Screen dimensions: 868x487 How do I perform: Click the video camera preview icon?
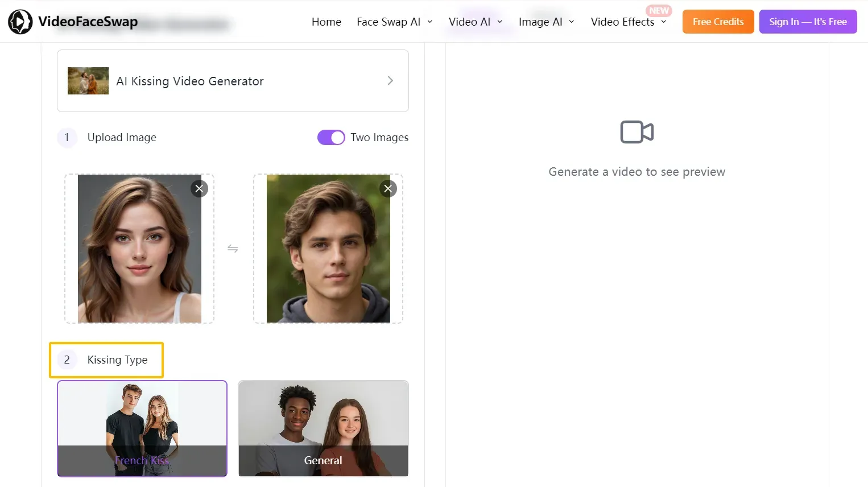pos(636,131)
